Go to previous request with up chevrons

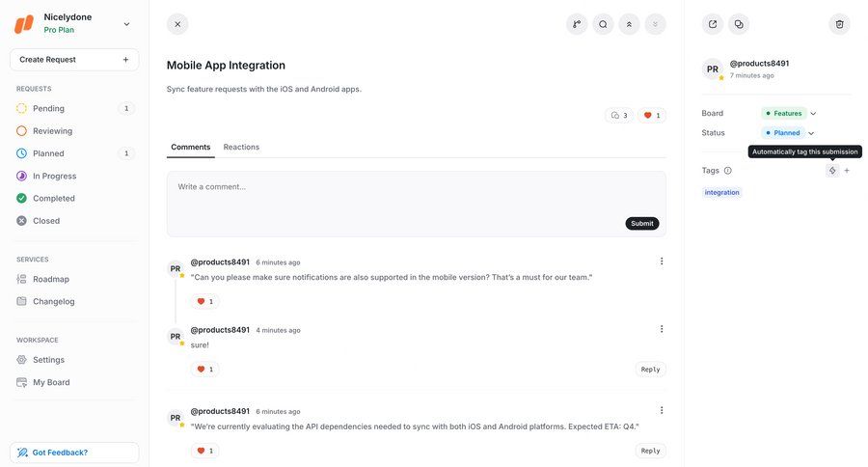point(629,24)
